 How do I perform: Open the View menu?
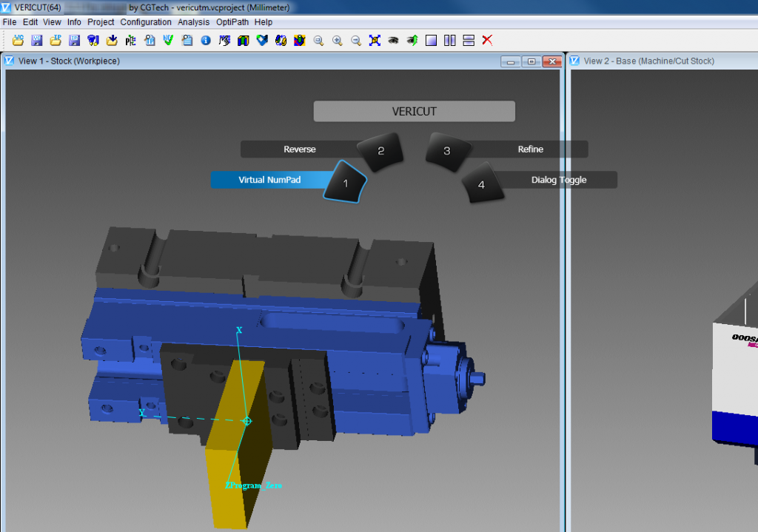tap(52, 22)
